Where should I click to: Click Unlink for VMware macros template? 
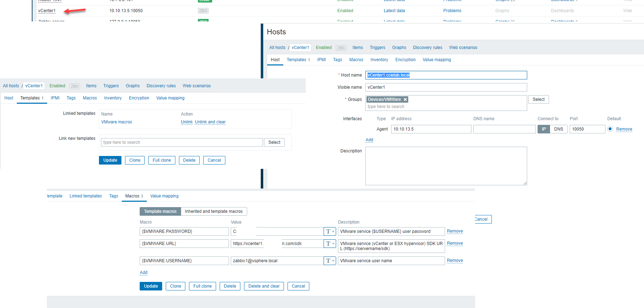[x=187, y=122]
